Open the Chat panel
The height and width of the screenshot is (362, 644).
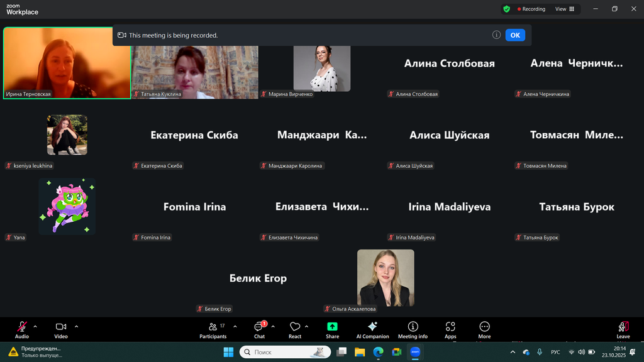(x=259, y=329)
